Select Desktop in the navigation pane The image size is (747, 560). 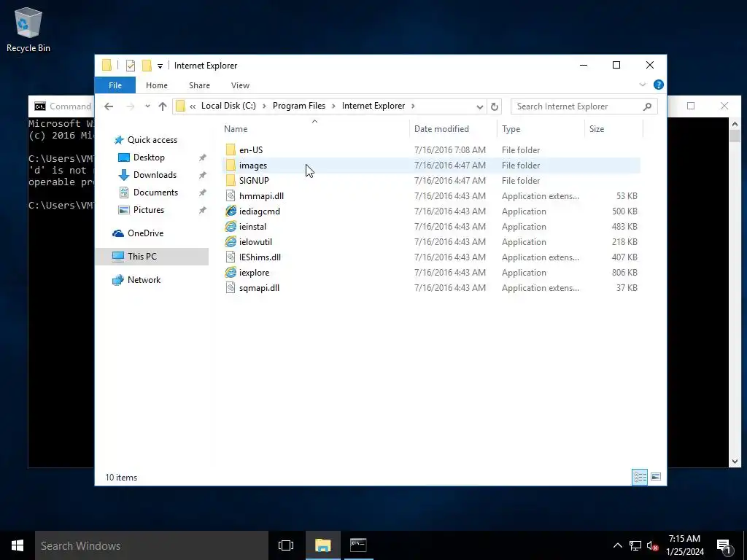(x=149, y=157)
